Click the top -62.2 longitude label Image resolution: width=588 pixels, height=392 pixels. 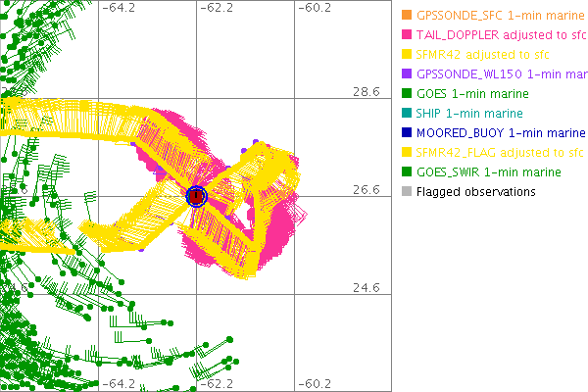pyautogui.click(x=217, y=9)
